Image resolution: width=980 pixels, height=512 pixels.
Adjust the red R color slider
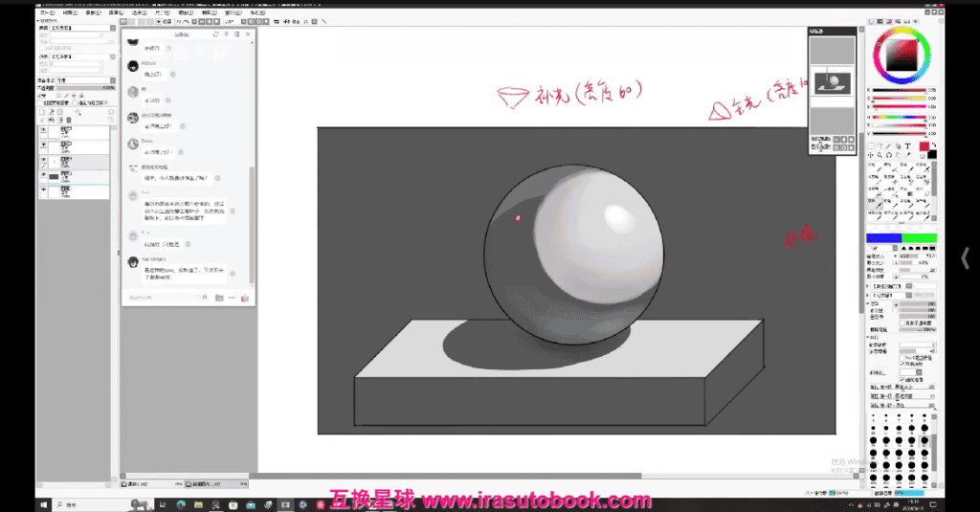click(x=900, y=91)
